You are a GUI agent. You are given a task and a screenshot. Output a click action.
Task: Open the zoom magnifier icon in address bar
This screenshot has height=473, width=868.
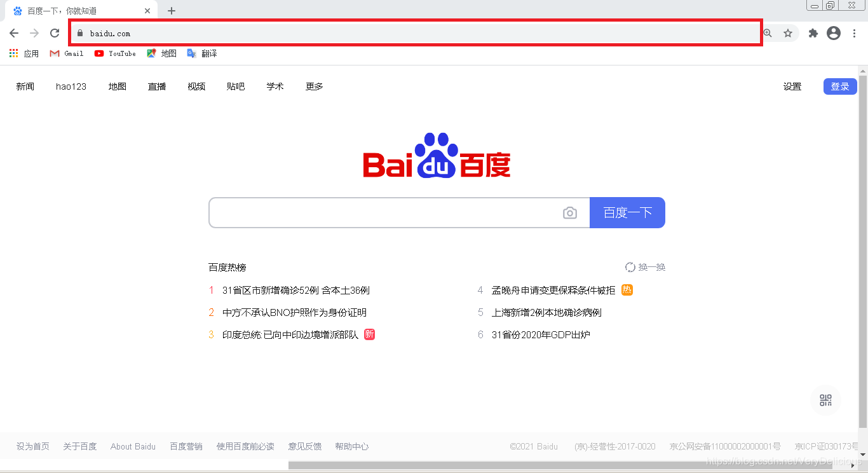[768, 33]
